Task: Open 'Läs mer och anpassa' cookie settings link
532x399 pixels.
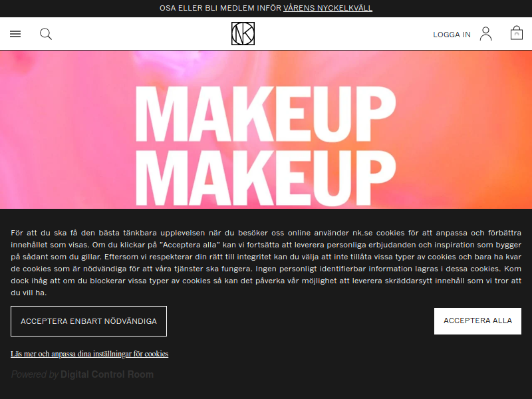Action: pos(90,354)
